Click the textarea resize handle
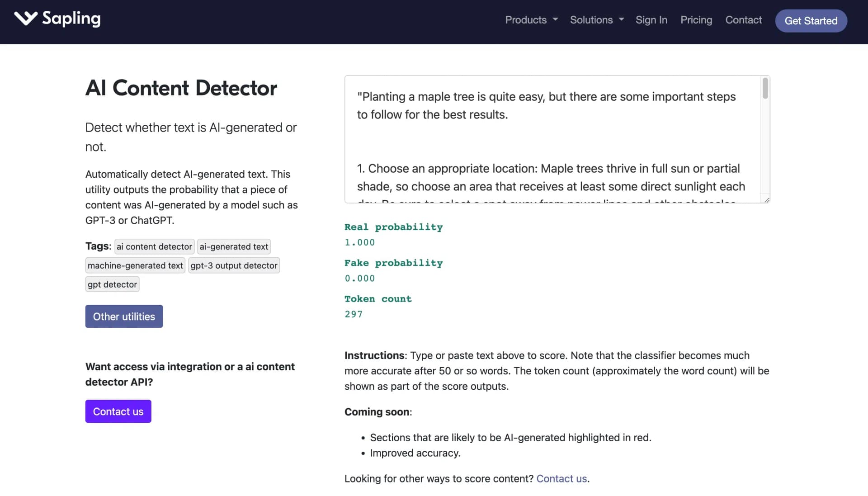The height and width of the screenshot is (496, 868). tap(766, 199)
